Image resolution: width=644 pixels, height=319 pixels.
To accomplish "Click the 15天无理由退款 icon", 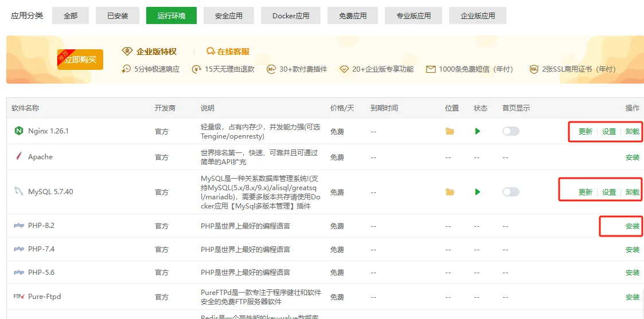I will pyautogui.click(x=196, y=69).
